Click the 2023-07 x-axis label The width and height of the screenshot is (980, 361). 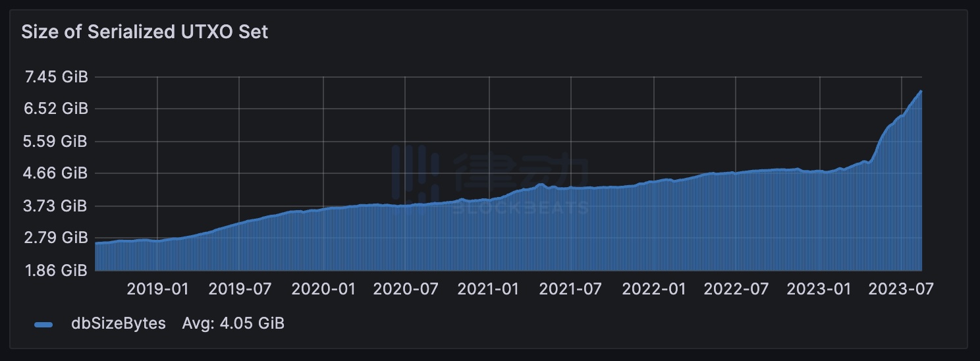click(x=902, y=289)
